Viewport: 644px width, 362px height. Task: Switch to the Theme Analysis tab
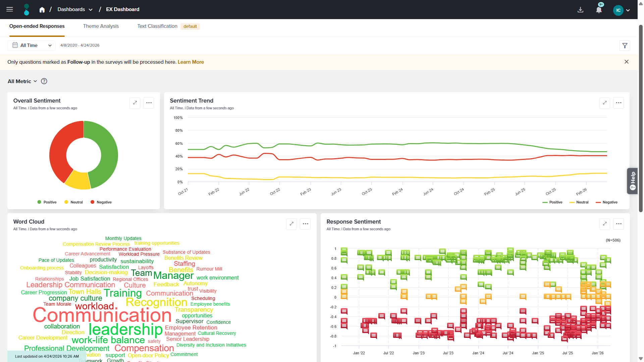click(x=101, y=26)
